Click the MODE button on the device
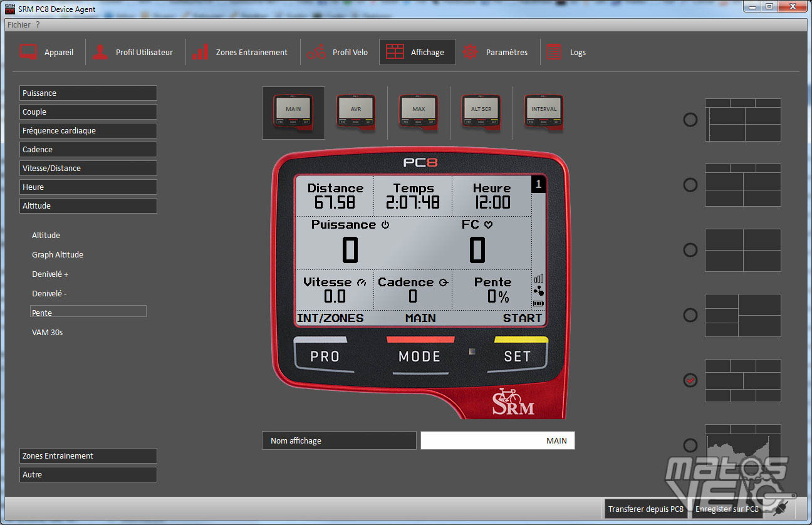This screenshot has width=812, height=525. [420, 356]
